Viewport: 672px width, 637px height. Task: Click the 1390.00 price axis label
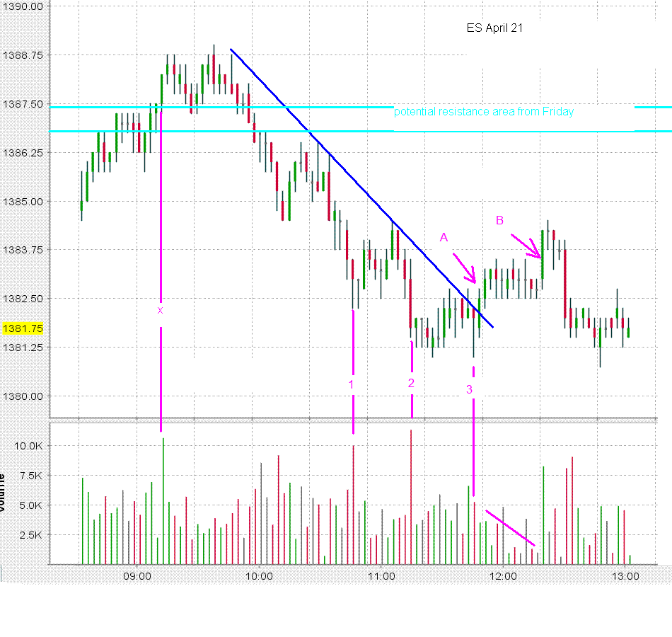point(23,6)
